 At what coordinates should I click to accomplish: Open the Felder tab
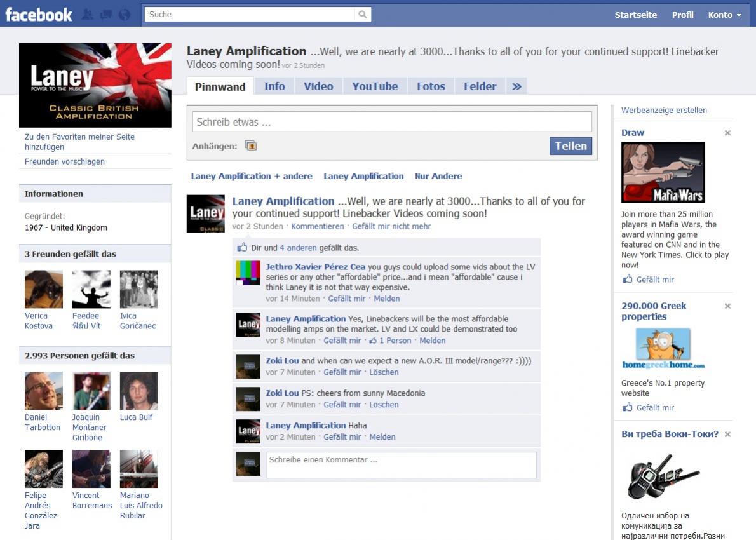(x=480, y=86)
